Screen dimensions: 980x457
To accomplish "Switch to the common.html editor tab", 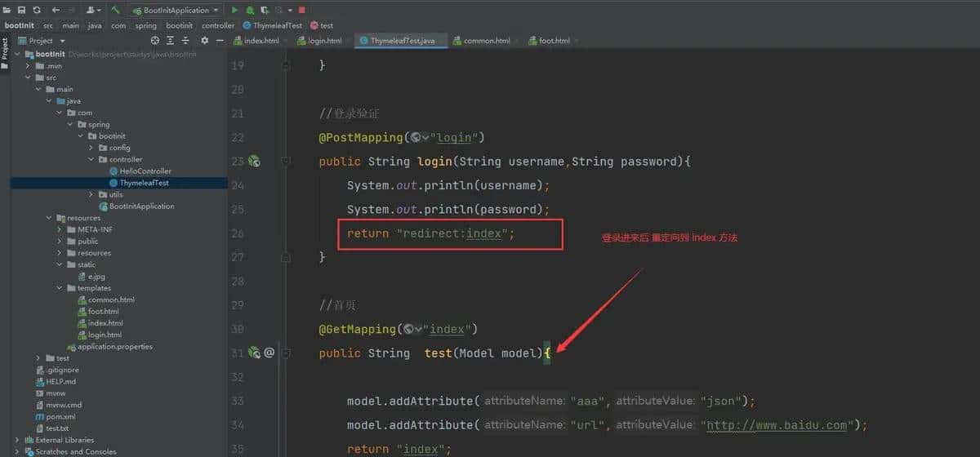I will (487, 40).
